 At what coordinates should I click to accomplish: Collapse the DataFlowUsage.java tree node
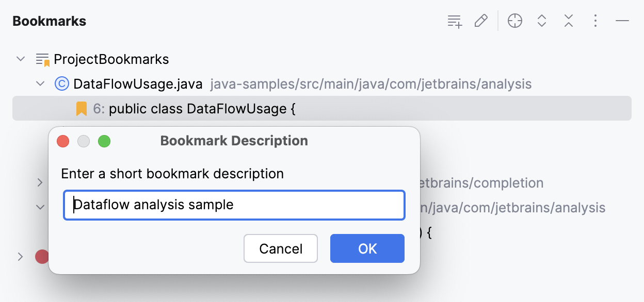[40, 83]
